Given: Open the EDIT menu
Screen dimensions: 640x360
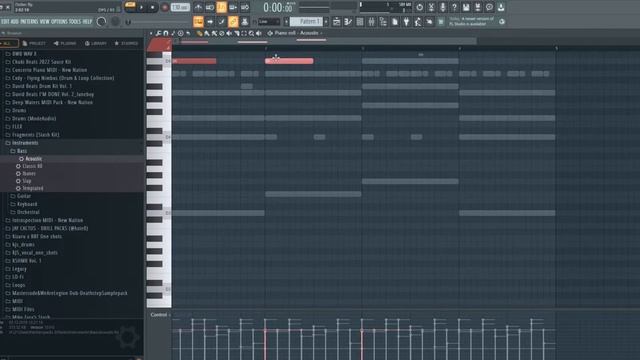Looking at the screenshot, I should pos(4,22).
